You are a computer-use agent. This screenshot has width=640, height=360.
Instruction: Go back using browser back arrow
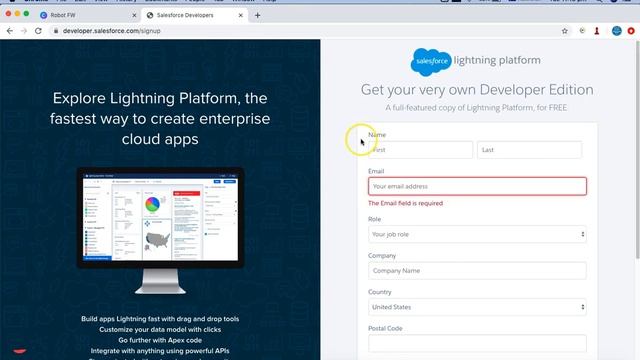click(x=10, y=31)
